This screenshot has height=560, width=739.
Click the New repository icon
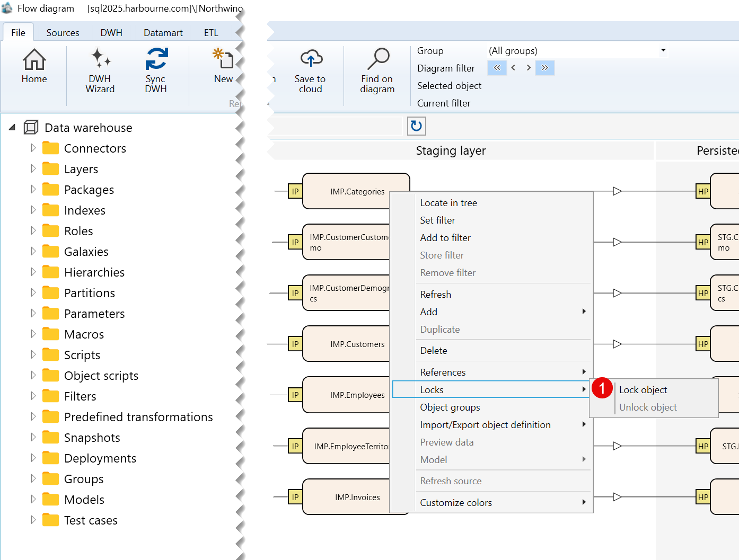pos(223,58)
